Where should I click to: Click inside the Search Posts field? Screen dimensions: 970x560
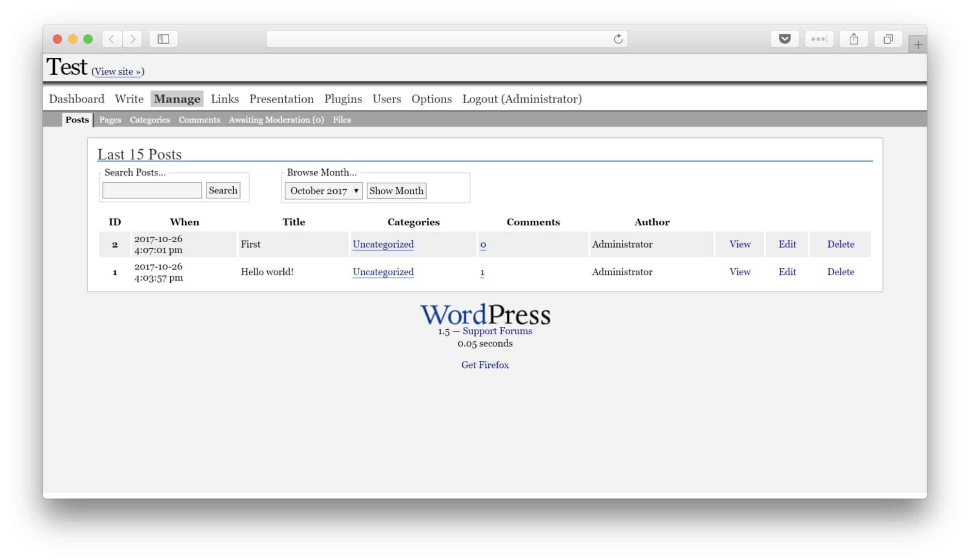coord(152,190)
